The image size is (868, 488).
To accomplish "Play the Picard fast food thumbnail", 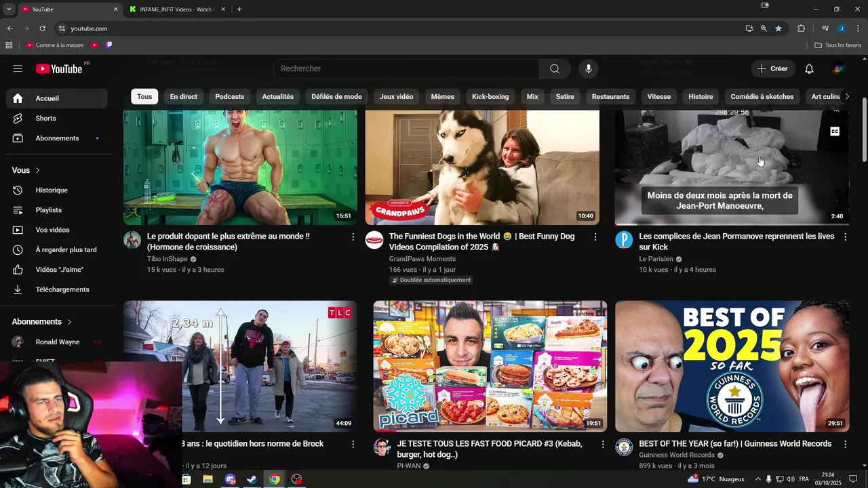I will point(490,366).
